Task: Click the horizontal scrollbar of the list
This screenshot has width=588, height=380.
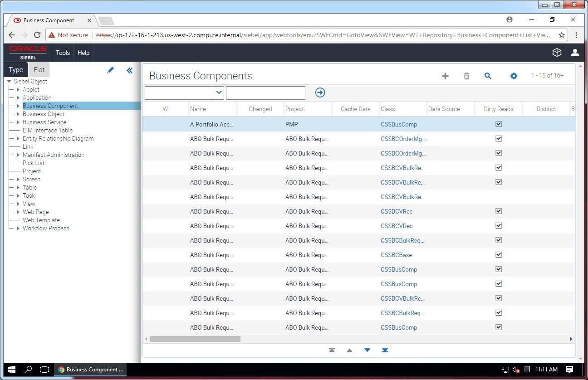Action: click(x=195, y=339)
